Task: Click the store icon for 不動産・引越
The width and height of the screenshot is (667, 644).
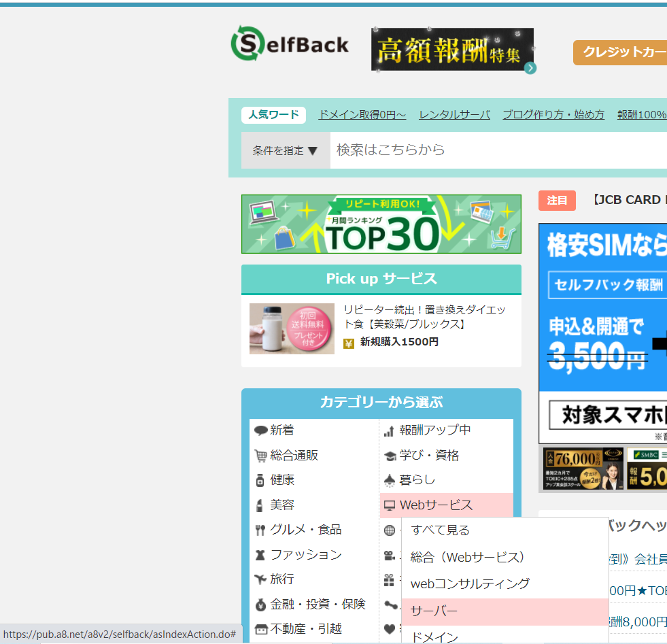Action: pos(261,629)
